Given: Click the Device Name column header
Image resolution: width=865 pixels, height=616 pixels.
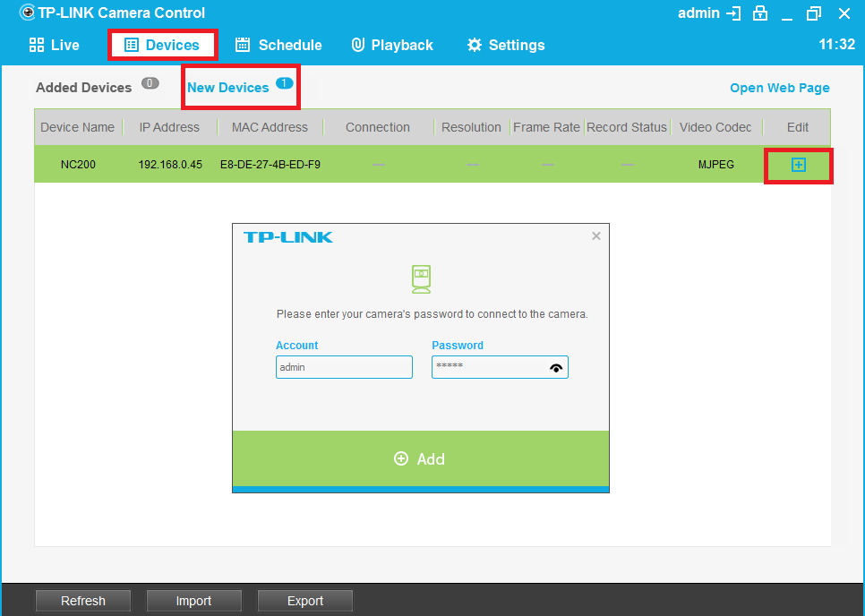Looking at the screenshot, I should click(x=77, y=127).
